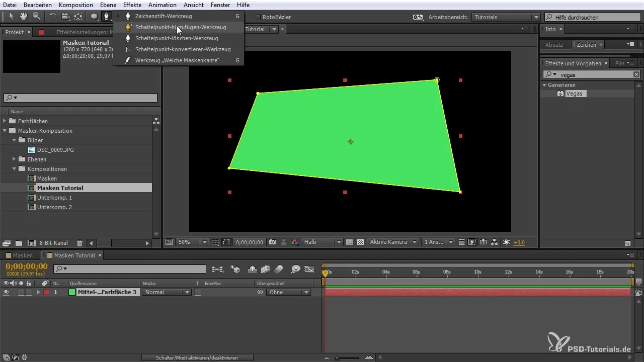
Task: Open the RGB channel display icon
Action: coord(294,242)
